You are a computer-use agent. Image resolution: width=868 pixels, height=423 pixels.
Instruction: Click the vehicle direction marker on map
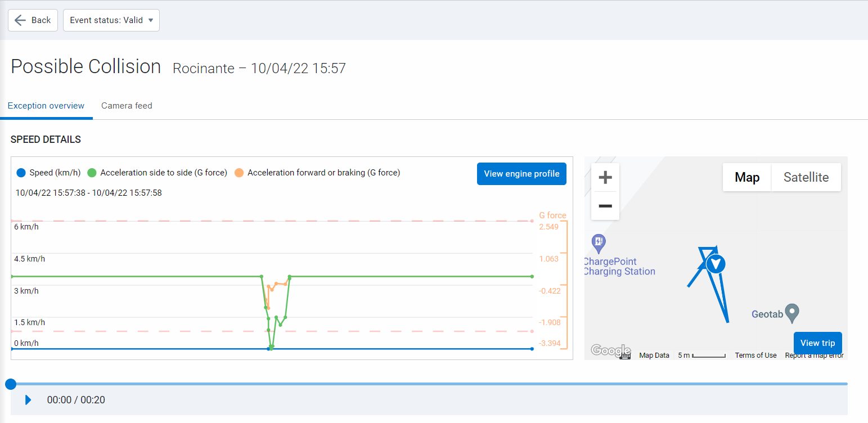716,263
